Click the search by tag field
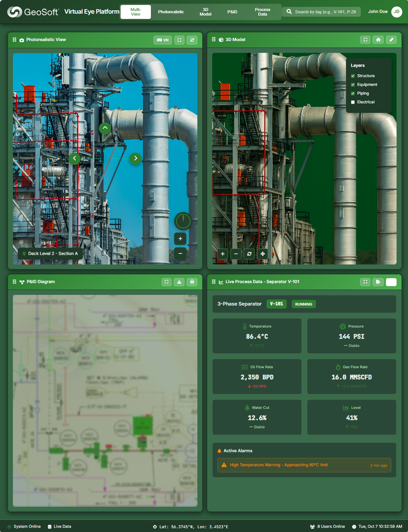Screen dimensions: 408x532 [325, 12]
